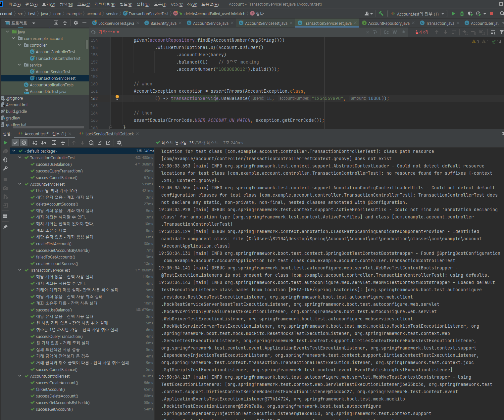Expand all in Project tree toolbar
Viewport: 504px width, 420px height.
click(x=56, y=23)
